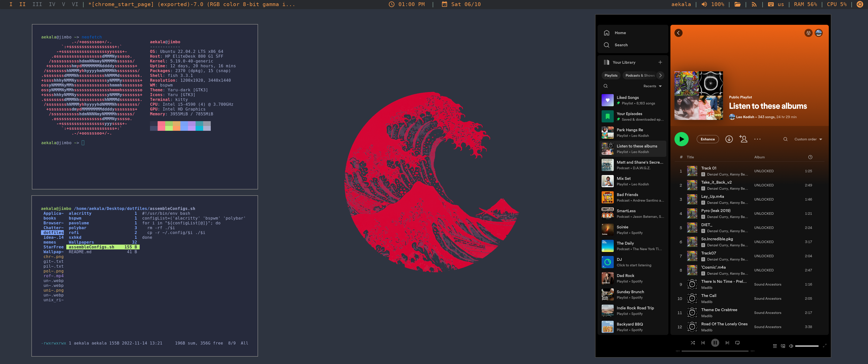Viewport: 868px width, 364px height.
Task: Open RSS feed icon in top bar
Action: coord(754,4)
